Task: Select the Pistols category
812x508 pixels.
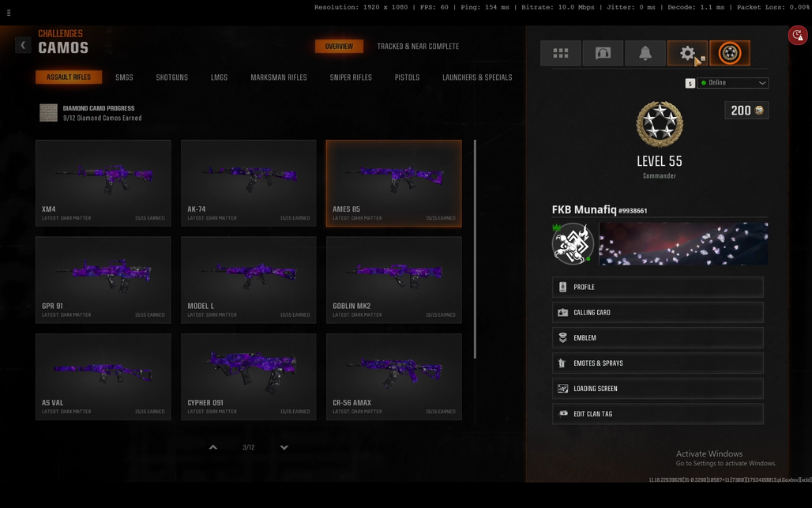Action: coord(407,77)
